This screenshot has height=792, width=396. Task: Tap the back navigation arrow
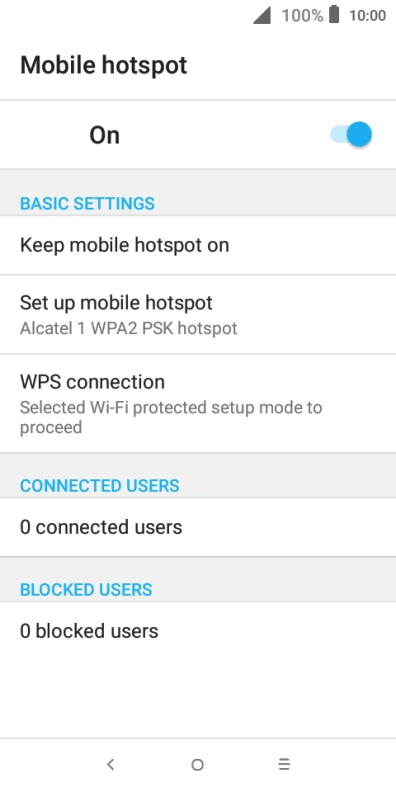click(111, 765)
